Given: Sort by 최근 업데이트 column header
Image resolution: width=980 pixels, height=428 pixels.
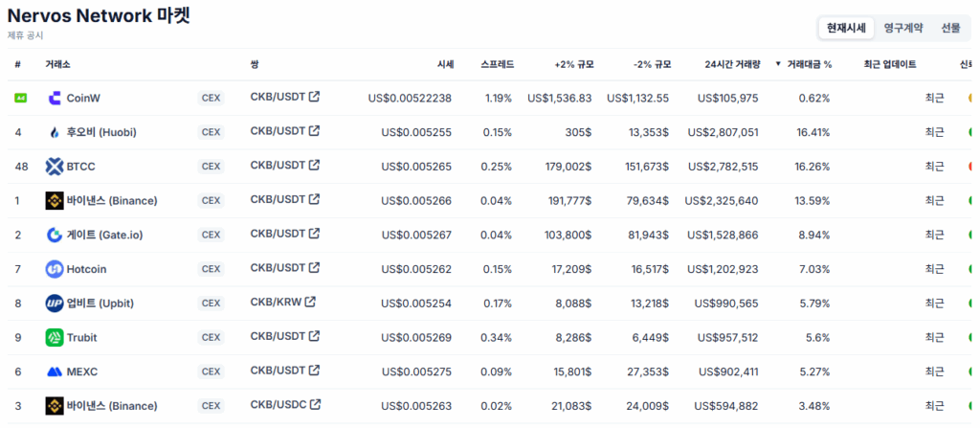Looking at the screenshot, I should pos(890,64).
